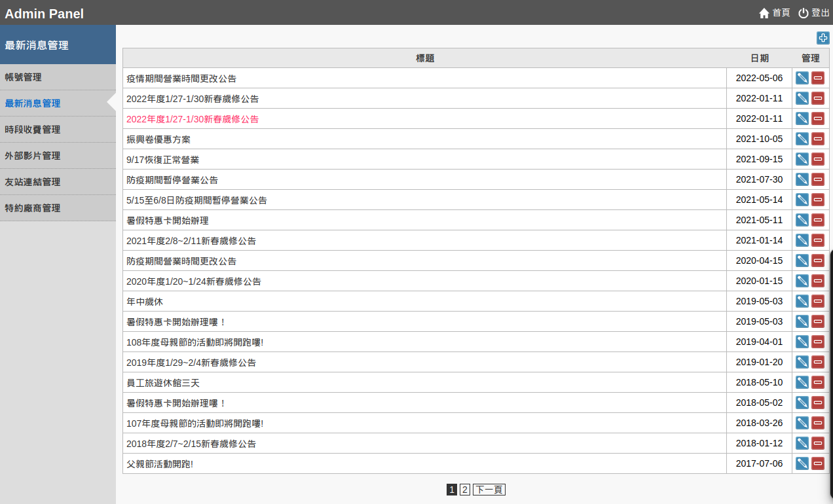Delete the 108年度母親節的活動即將開跑囉! entry

pos(818,342)
